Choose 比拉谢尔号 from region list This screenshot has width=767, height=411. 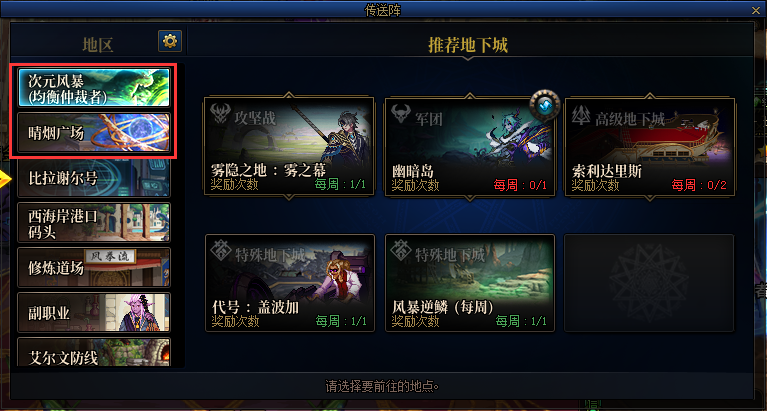(x=94, y=178)
